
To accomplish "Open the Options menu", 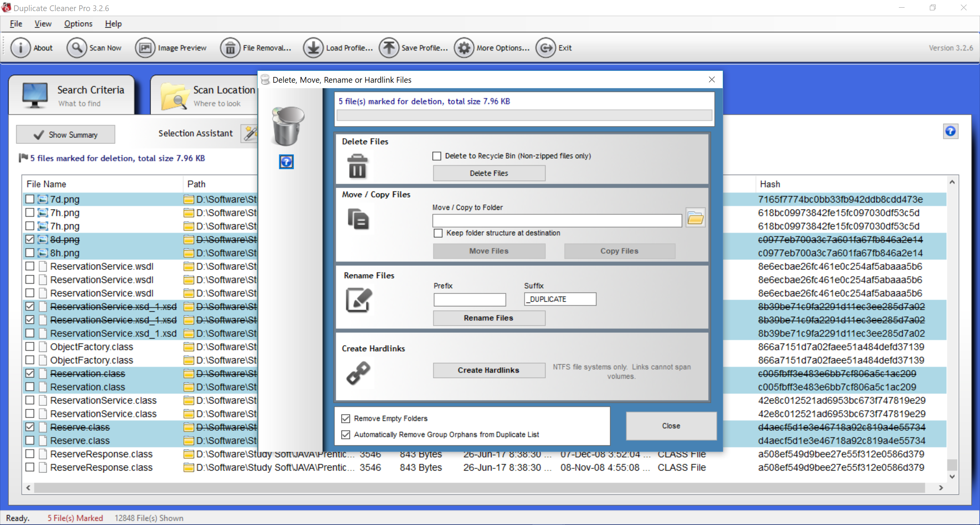I will (78, 24).
